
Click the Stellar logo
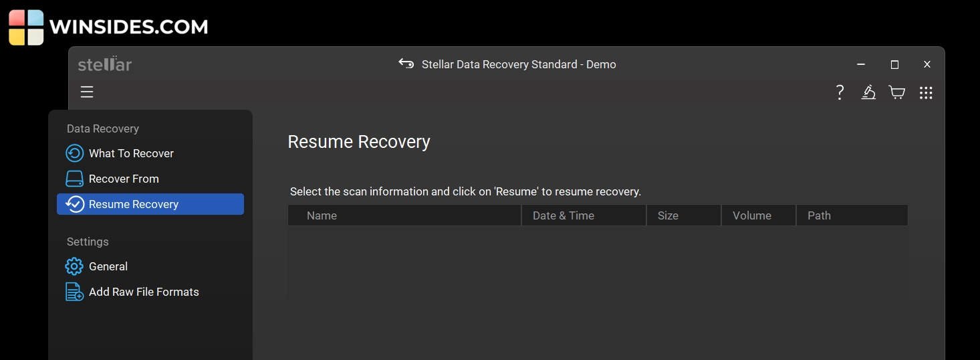105,64
